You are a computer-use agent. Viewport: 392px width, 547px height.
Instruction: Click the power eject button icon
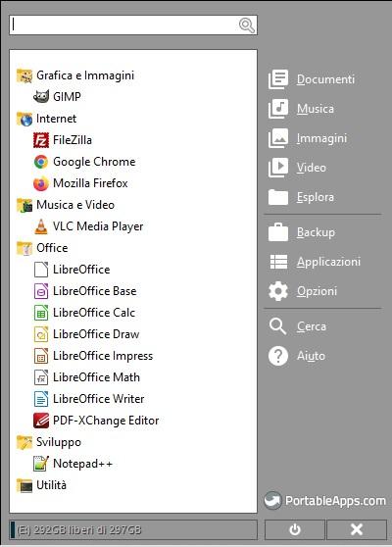295,529
